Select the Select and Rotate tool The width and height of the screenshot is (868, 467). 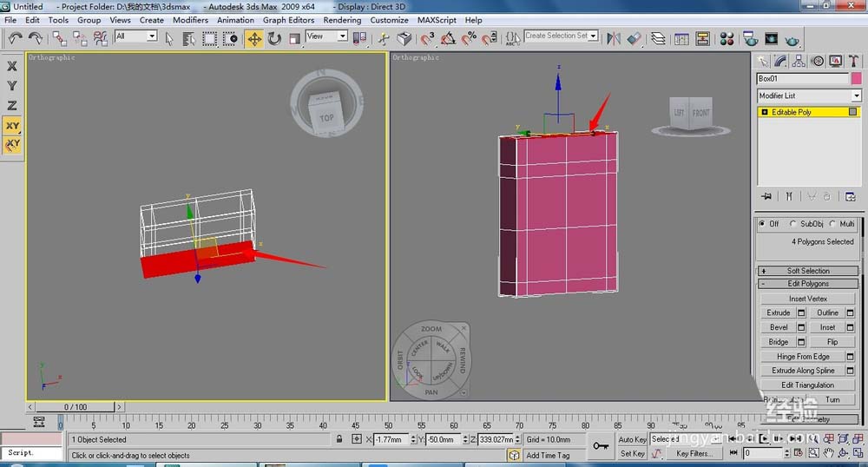tap(274, 38)
